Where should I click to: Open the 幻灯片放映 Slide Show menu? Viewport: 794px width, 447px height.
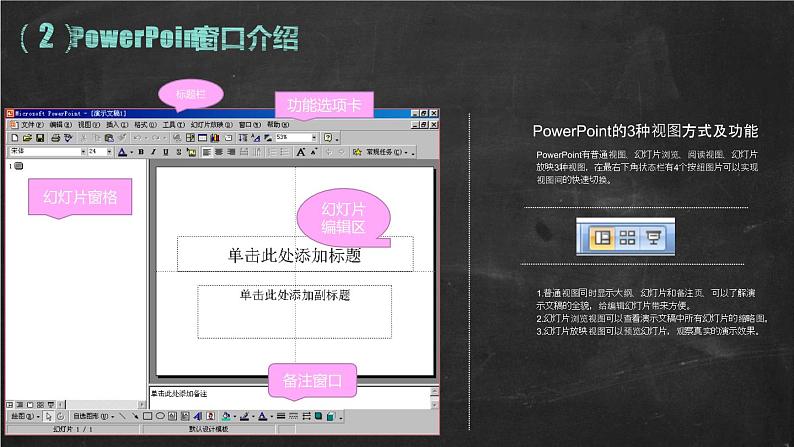pos(212,125)
